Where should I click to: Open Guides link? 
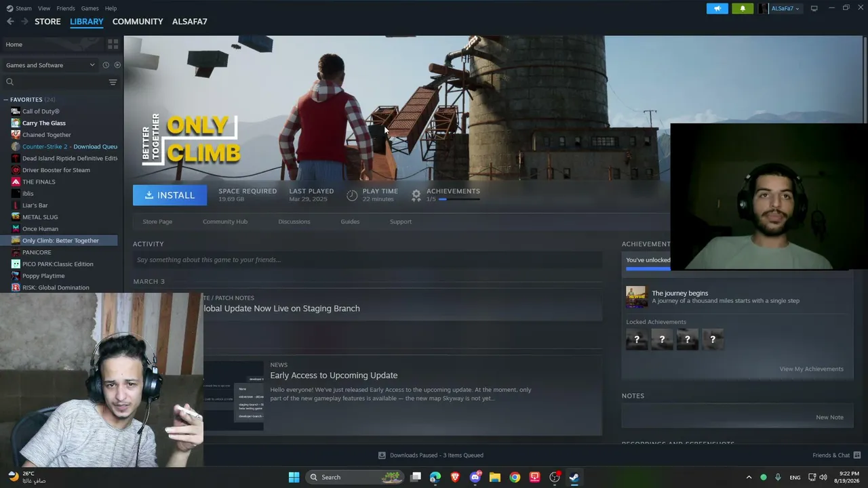[x=350, y=222]
